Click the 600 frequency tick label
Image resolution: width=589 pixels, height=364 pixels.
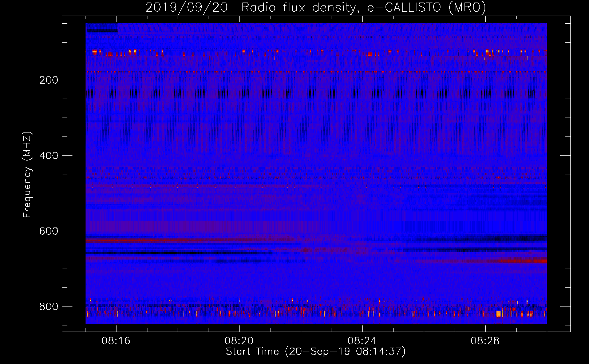[49, 232]
